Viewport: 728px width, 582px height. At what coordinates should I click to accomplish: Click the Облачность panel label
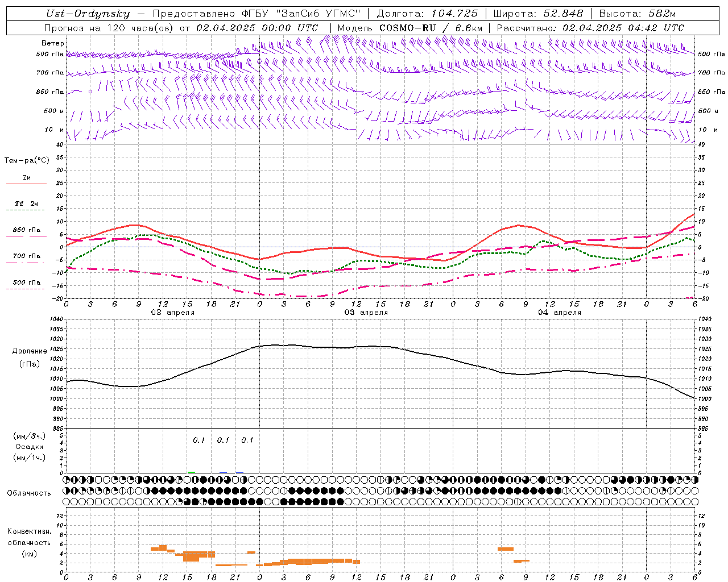(x=29, y=493)
